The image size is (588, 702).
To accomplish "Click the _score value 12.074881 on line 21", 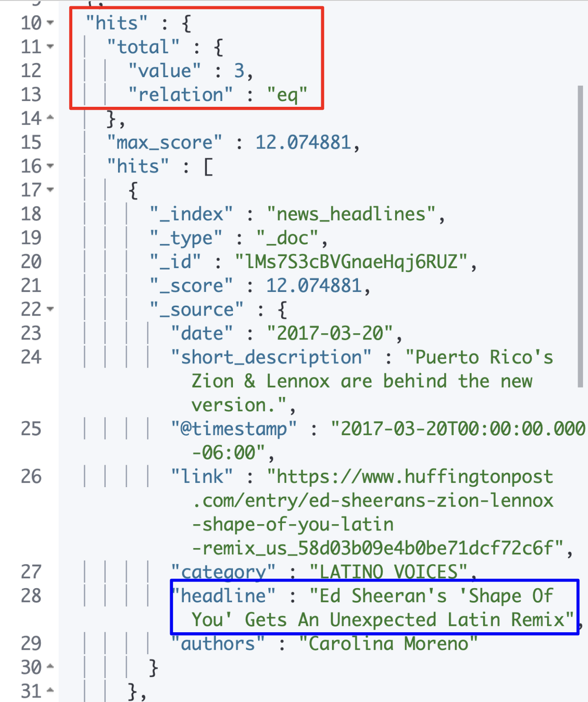I will [x=314, y=286].
